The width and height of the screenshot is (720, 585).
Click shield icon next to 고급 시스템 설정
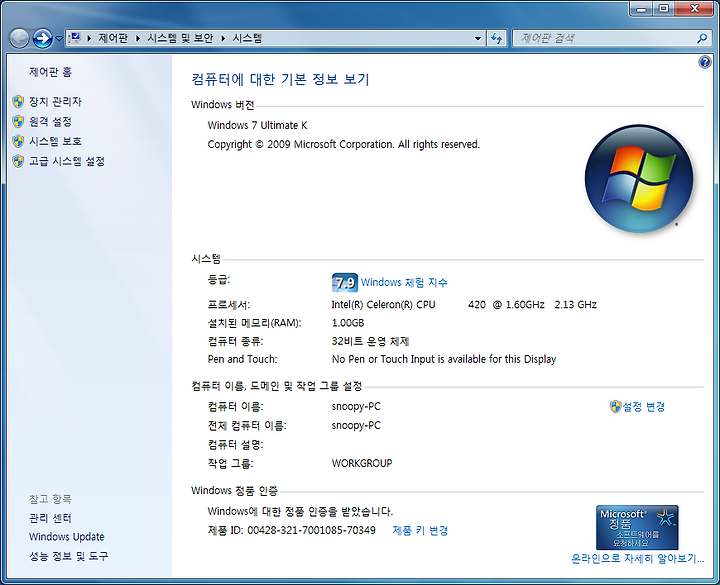(x=18, y=161)
